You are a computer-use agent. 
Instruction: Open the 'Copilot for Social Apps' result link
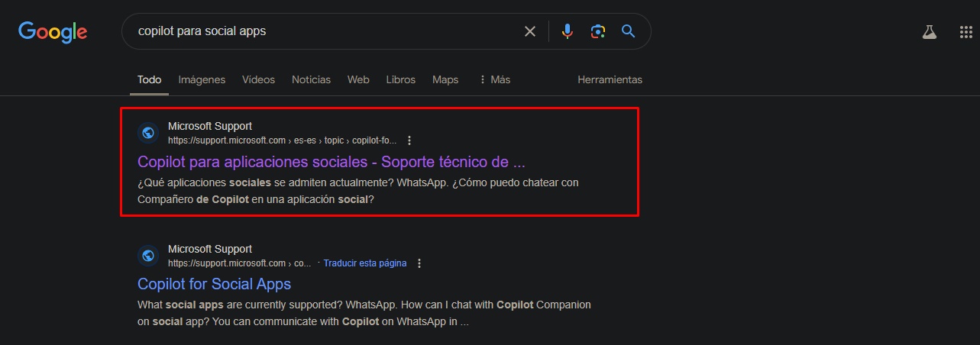tap(214, 284)
